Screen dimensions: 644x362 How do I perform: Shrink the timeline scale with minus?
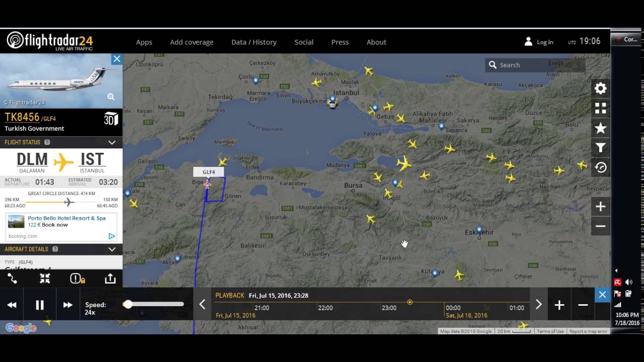click(583, 305)
